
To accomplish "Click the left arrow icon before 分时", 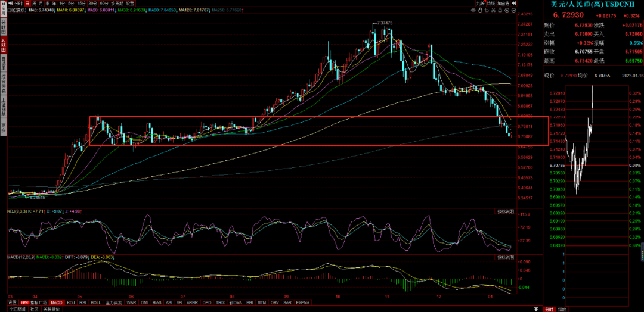I will (10, 4).
